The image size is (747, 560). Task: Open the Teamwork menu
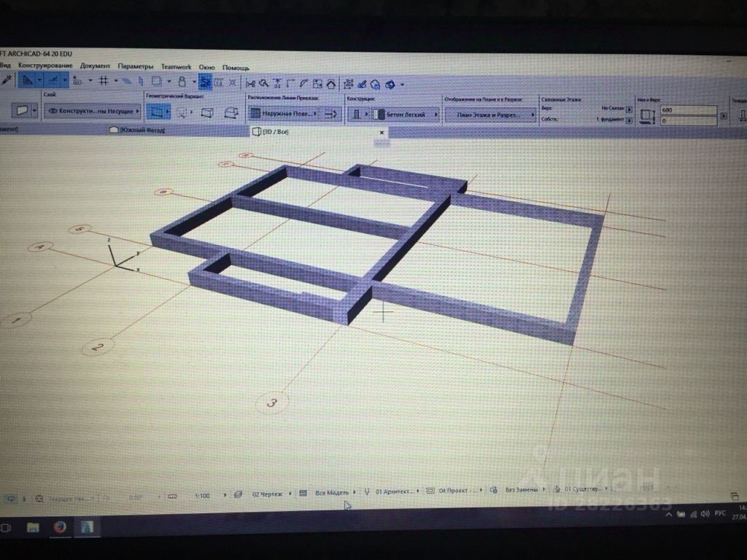176,66
